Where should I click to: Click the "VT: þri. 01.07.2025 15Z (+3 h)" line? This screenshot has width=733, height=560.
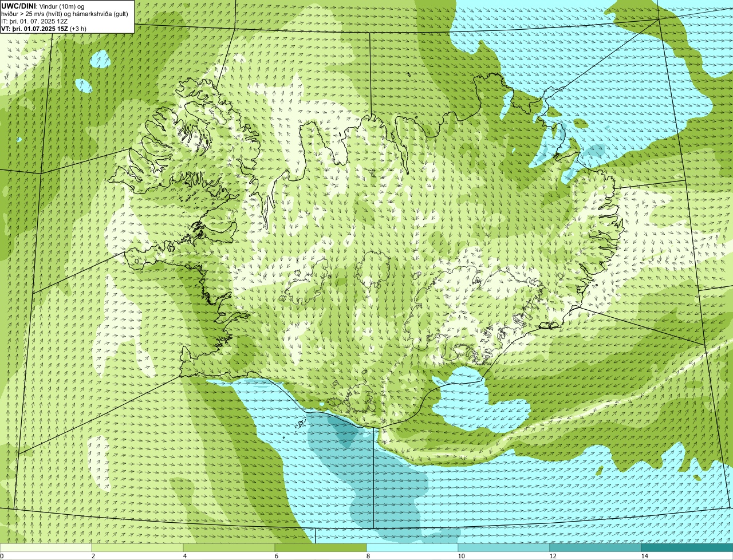pos(44,28)
